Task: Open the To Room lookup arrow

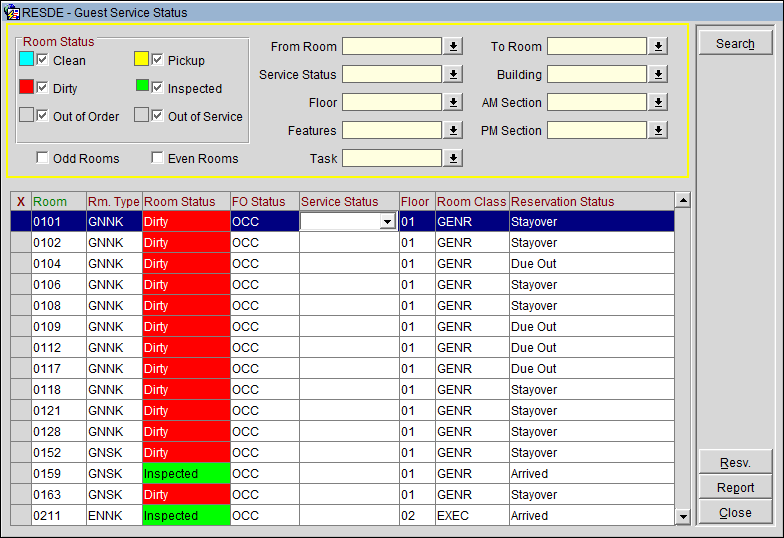Action: [x=658, y=46]
